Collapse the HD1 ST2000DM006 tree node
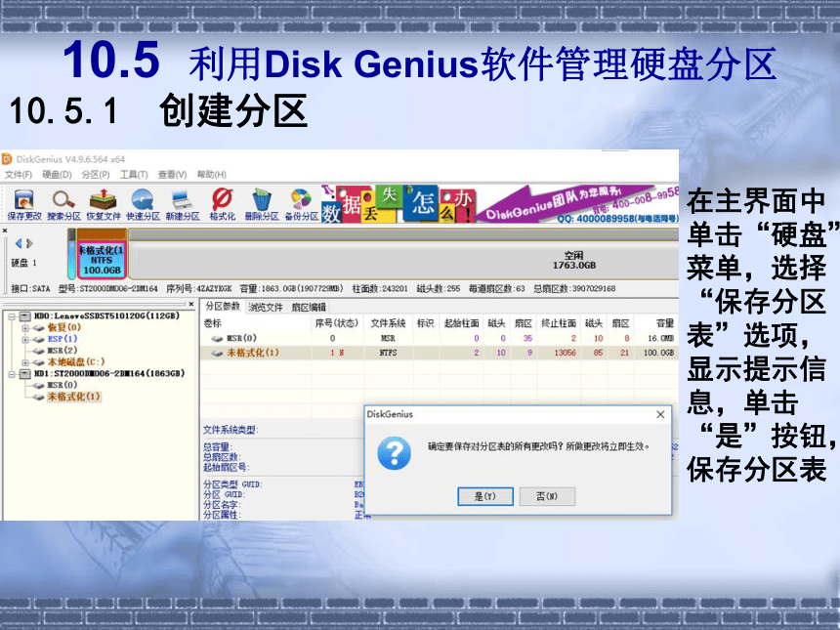 pos(12,373)
